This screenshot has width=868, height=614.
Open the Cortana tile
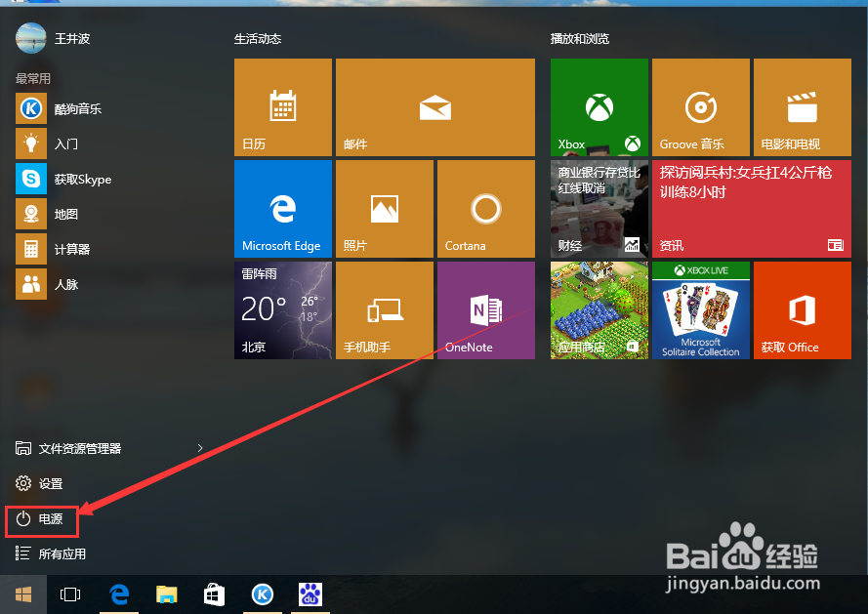(486, 209)
